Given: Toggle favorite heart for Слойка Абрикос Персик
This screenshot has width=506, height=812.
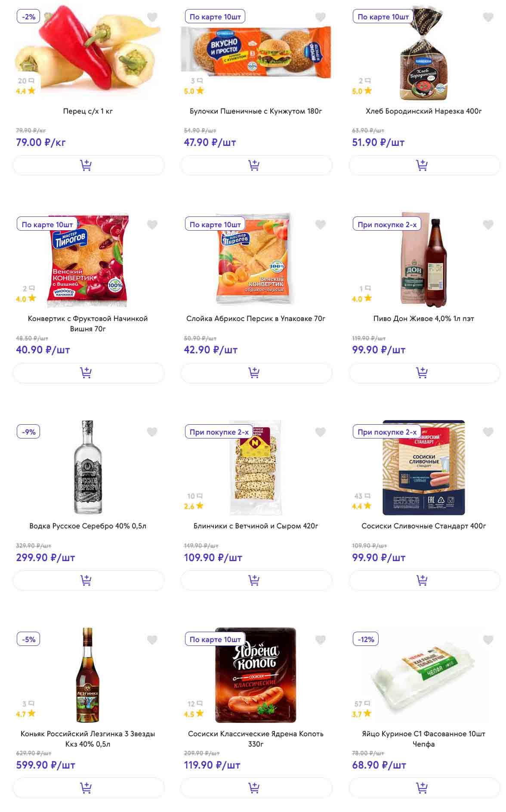Looking at the screenshot, I should [x=320, y=225].
